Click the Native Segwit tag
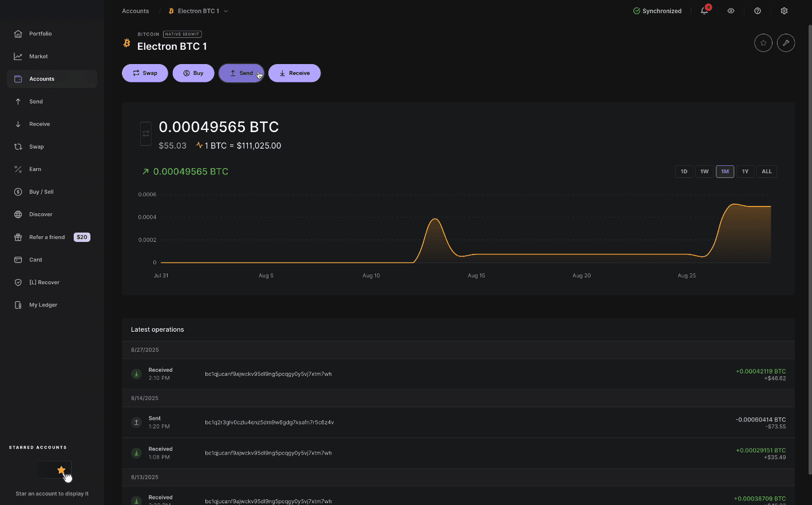 (x=183, y=34)
